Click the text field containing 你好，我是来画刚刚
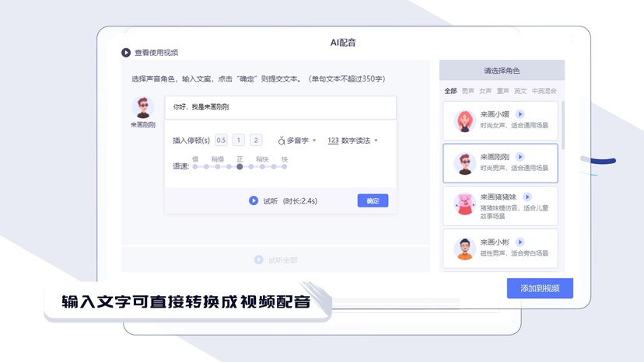Viewport: 644px width, 362px height. [280, 107]
